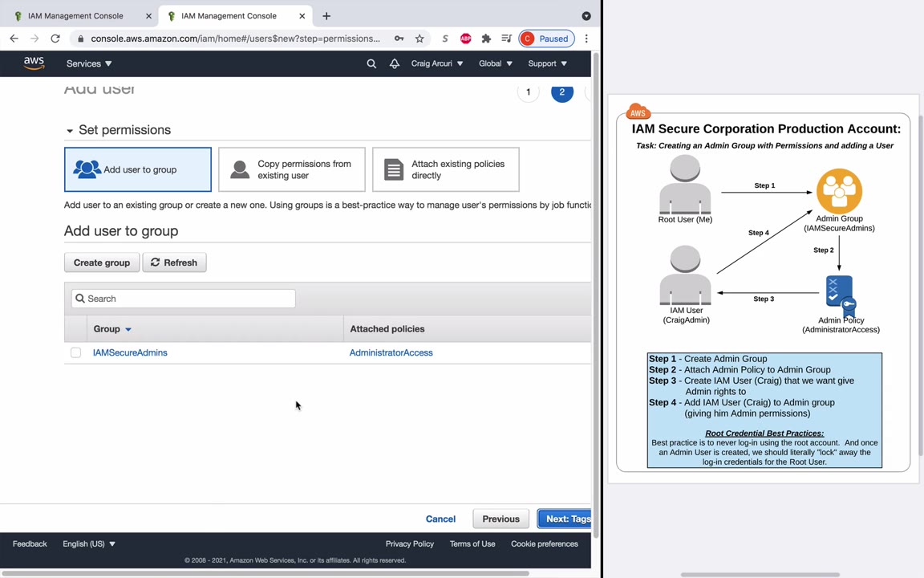Open the Services dropdown menu
This screenshot has width=924, height=578.
89,63
